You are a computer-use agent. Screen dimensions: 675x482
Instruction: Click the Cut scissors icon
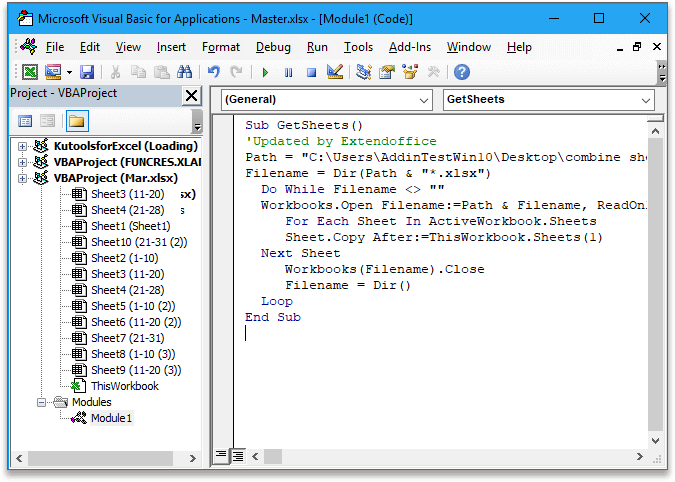115,72
